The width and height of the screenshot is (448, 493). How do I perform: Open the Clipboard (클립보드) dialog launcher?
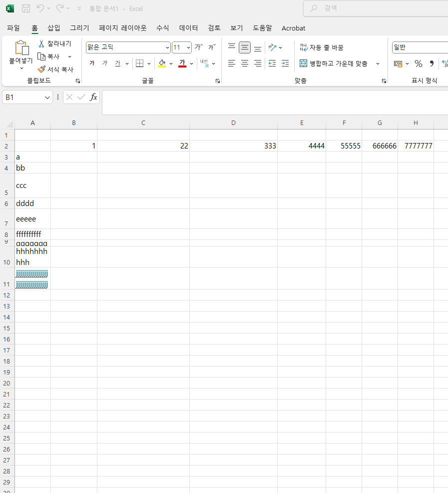click(x=78, y=81)
